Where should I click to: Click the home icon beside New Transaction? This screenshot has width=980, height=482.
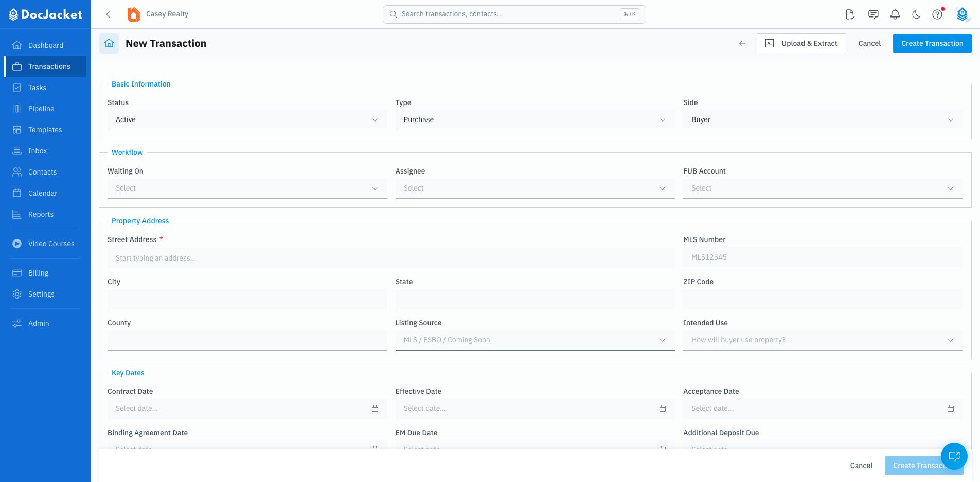[109, 43]
